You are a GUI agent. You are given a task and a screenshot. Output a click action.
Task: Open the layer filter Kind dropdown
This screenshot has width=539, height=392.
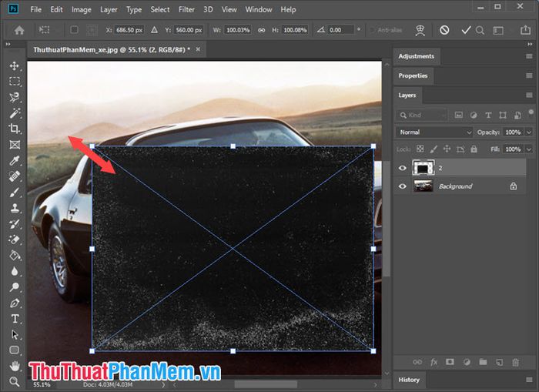(x=421, y=116)
